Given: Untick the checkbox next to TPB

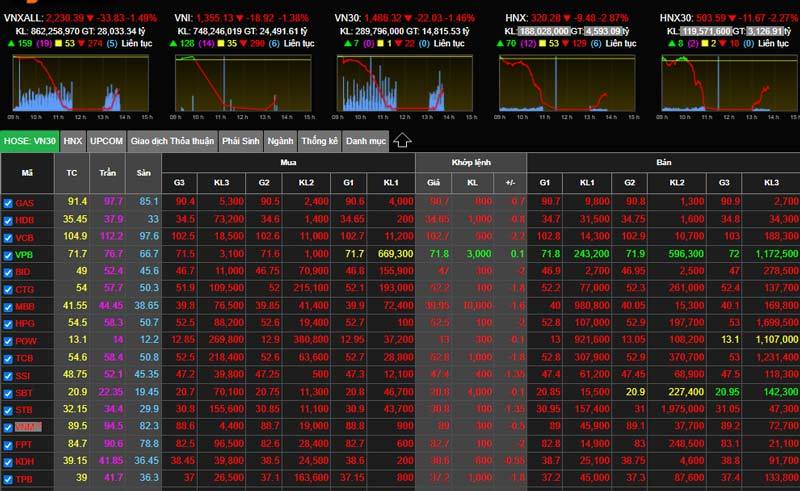Looking at the screenshot, I should click(8, 479).
